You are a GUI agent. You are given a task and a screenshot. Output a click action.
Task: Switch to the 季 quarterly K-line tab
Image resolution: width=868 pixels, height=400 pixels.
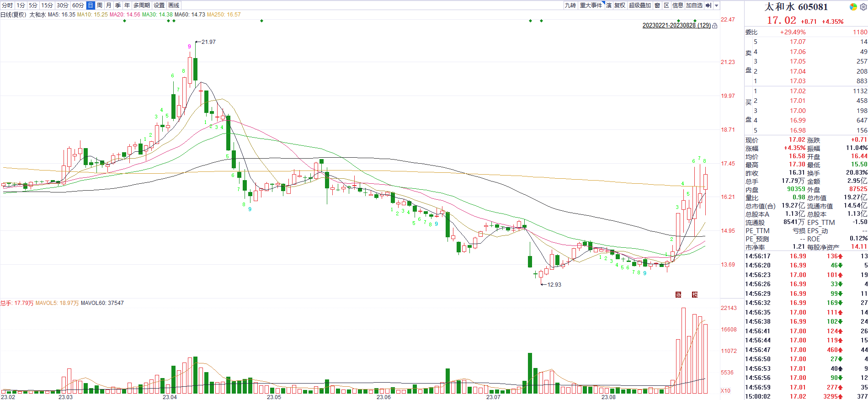point(118,5)
